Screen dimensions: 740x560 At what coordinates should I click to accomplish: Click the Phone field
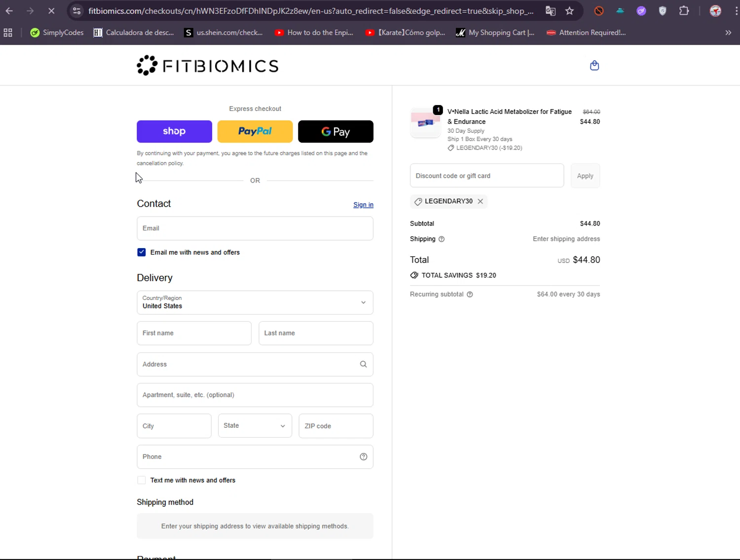tap(255, 456)
